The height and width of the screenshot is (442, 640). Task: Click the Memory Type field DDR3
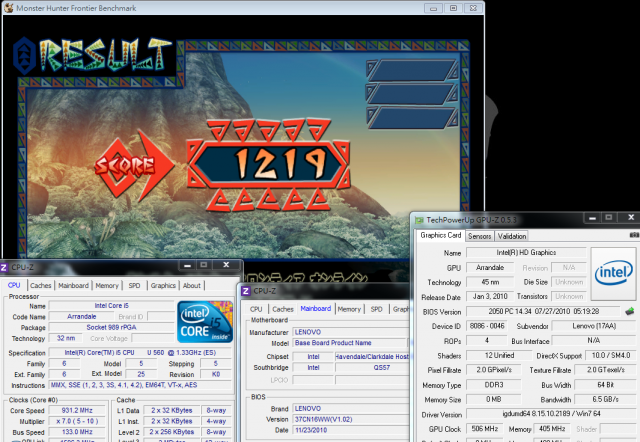(494, 385)
